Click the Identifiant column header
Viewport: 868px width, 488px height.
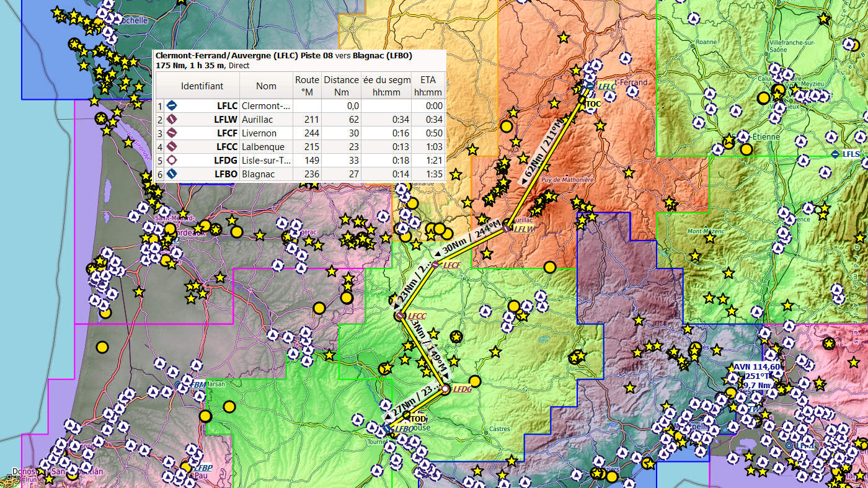[201, 86]
